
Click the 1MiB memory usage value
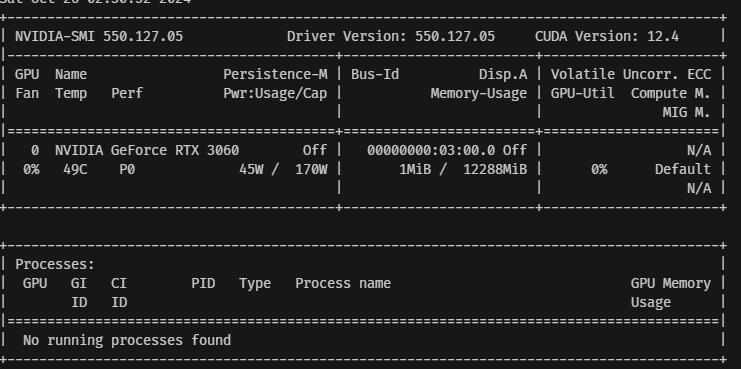(x=415, y=169)
